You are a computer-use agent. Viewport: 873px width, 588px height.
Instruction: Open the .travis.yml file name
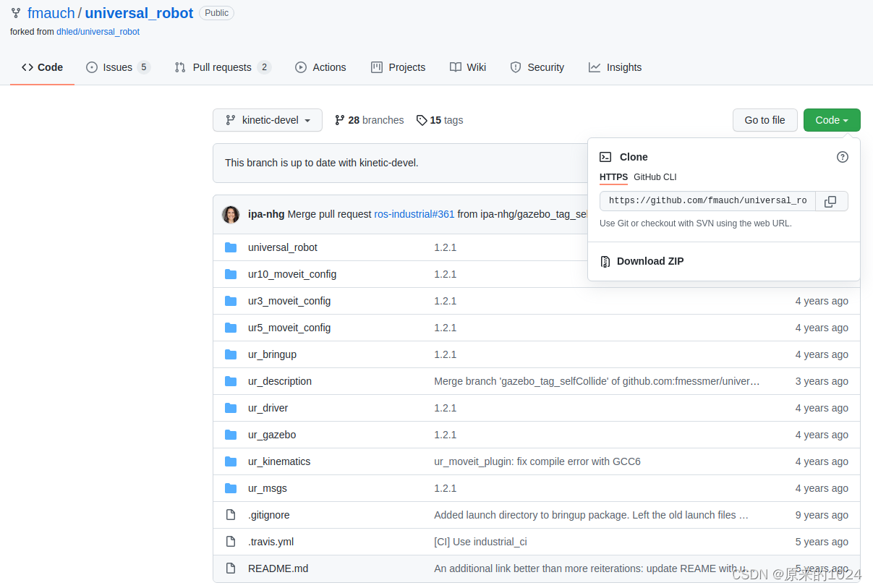pyautogui.click(x=271, y=542)
